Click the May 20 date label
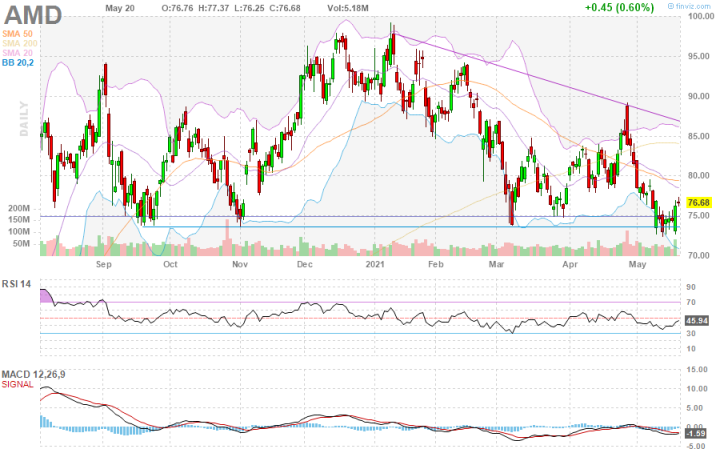 120,8
